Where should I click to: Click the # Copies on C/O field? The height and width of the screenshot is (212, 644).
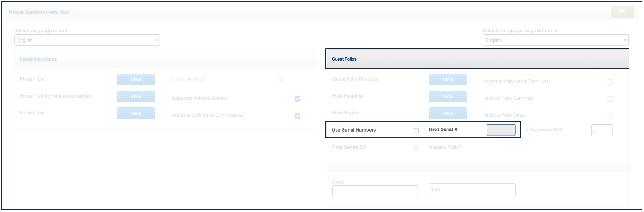click(x=601, y=130)
